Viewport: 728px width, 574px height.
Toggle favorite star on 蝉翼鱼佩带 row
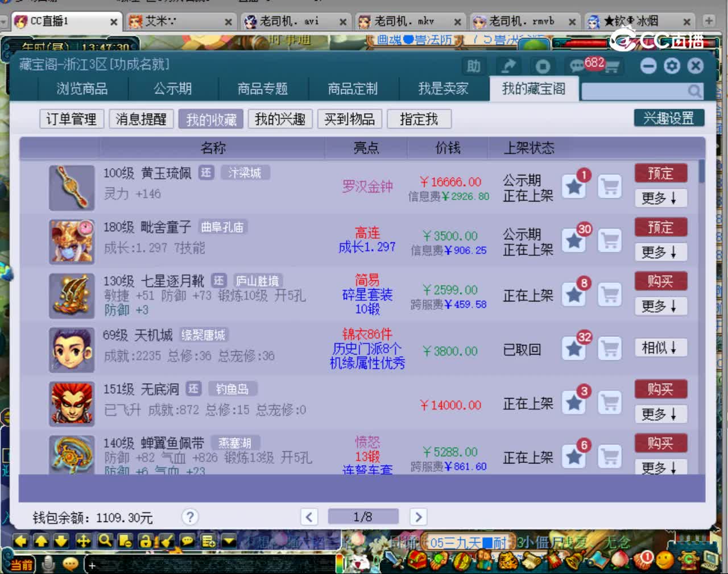click(574, 456)
